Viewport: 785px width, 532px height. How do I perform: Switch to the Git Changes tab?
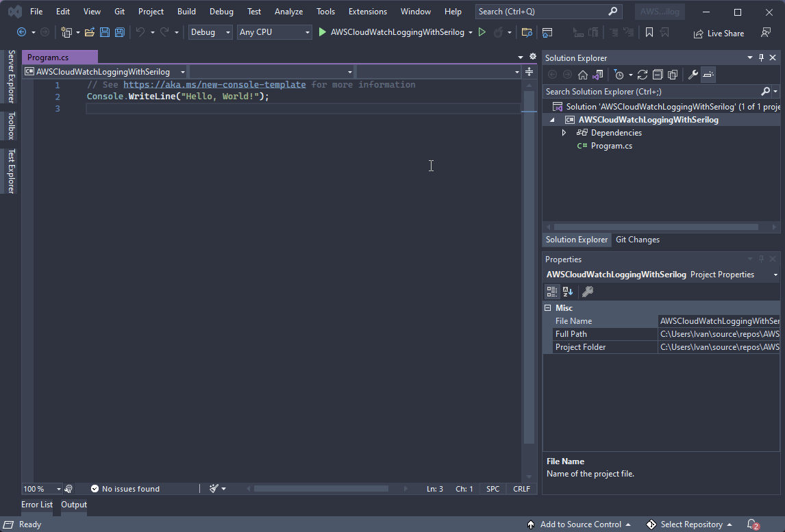click(637, 240)
